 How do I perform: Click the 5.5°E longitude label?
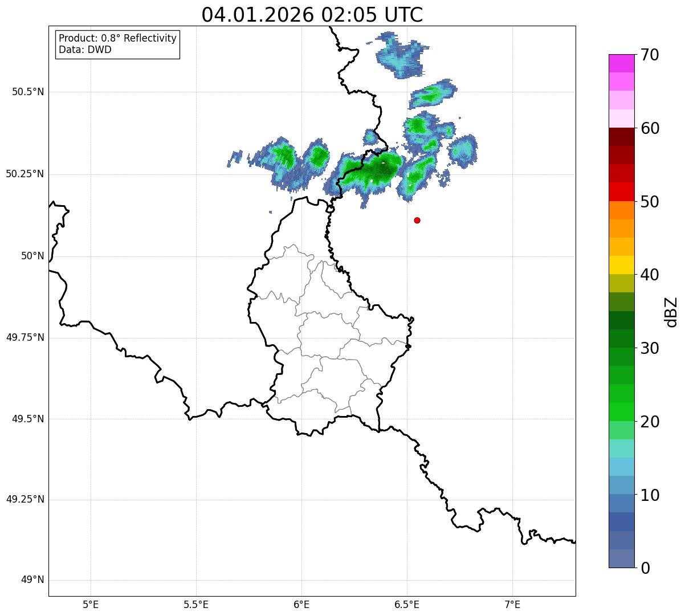(x=196, y=604)
